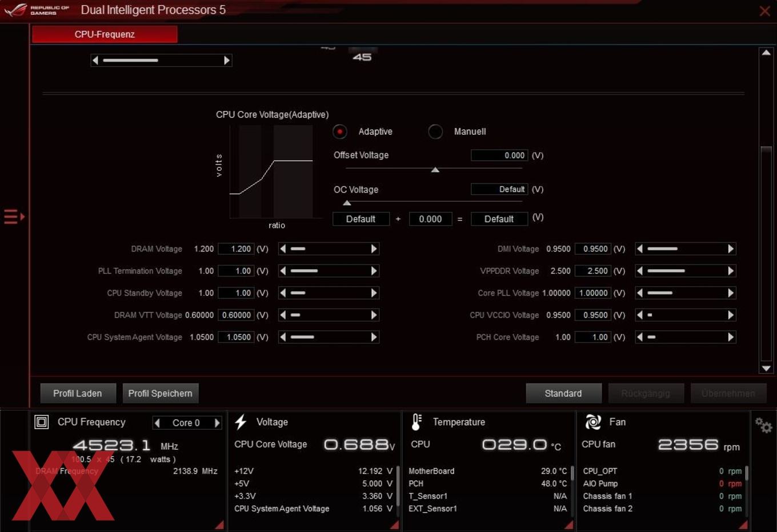Adjust the OC Voltage slider handle

click(347, 203)
